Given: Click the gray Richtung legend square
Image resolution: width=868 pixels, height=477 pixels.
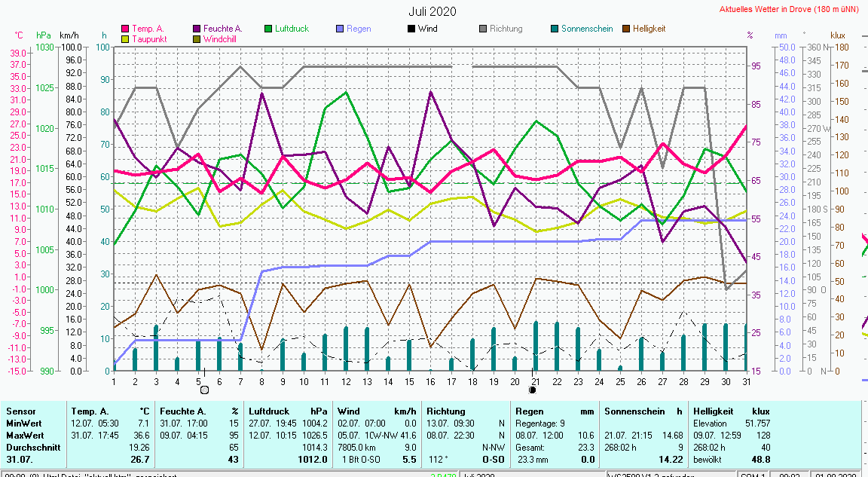Looking at the screenshot, I should point(482,29).
